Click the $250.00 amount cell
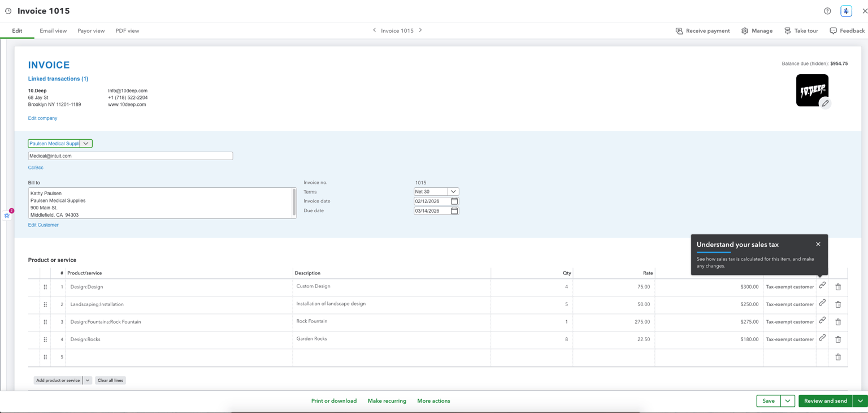868x413 pixels. (x=709, y=304)
